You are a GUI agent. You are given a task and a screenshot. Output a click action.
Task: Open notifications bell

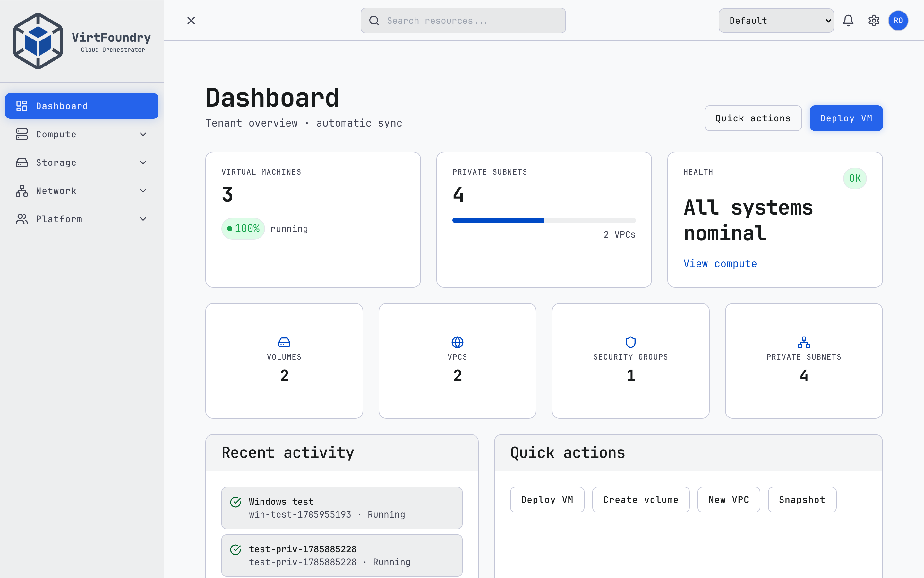click(848, 21)
